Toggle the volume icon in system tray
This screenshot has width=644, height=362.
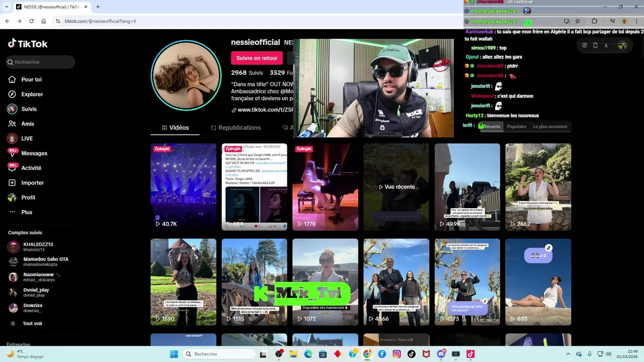pyautogui.click(x=608, y=354)
